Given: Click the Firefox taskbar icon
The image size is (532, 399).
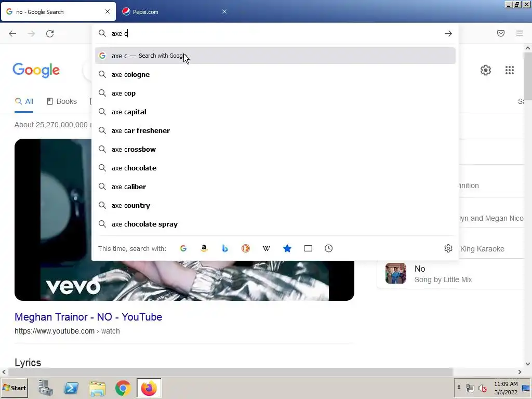Looking at the screenshot, I should (149, 388).
